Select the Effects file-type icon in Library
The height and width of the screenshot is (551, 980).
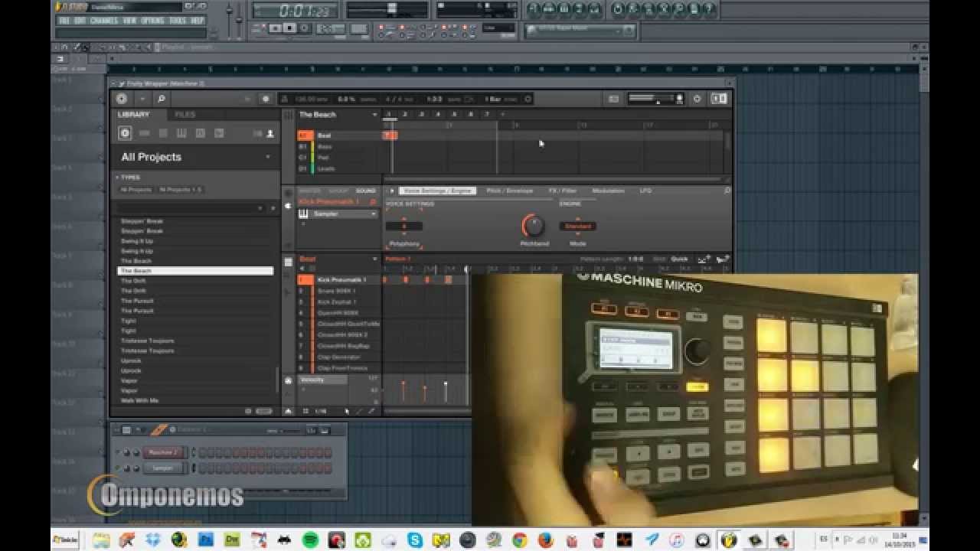[200, 133]
